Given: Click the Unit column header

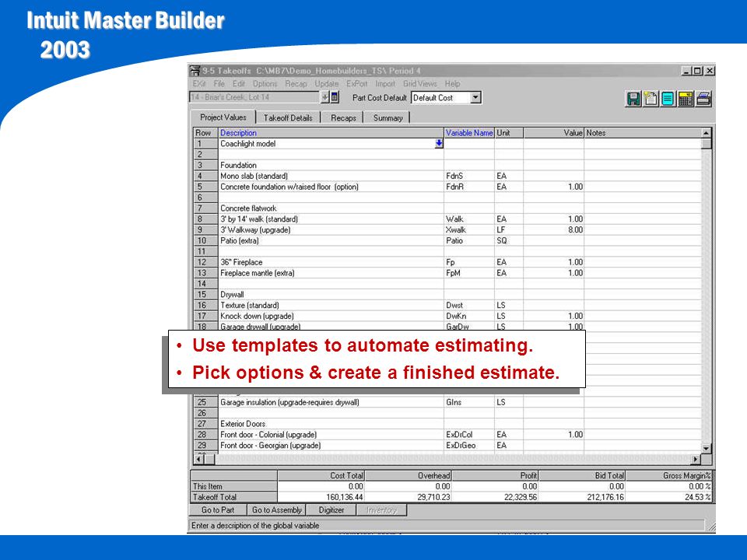Looking at the screenshot, I should (x=509, y=133).
